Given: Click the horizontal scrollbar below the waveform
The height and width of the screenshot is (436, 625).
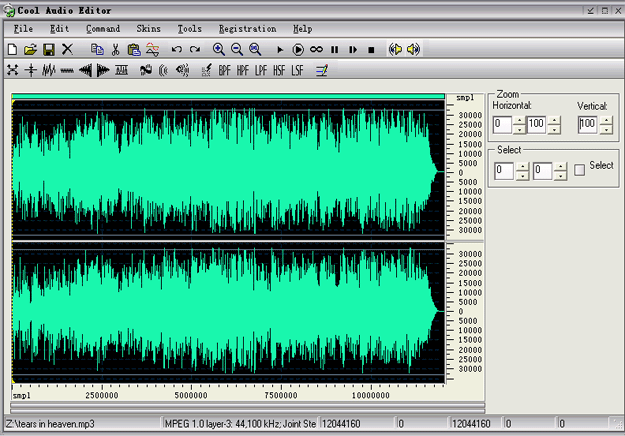Looking at the screenshot, I should click(x=248, y=407).
